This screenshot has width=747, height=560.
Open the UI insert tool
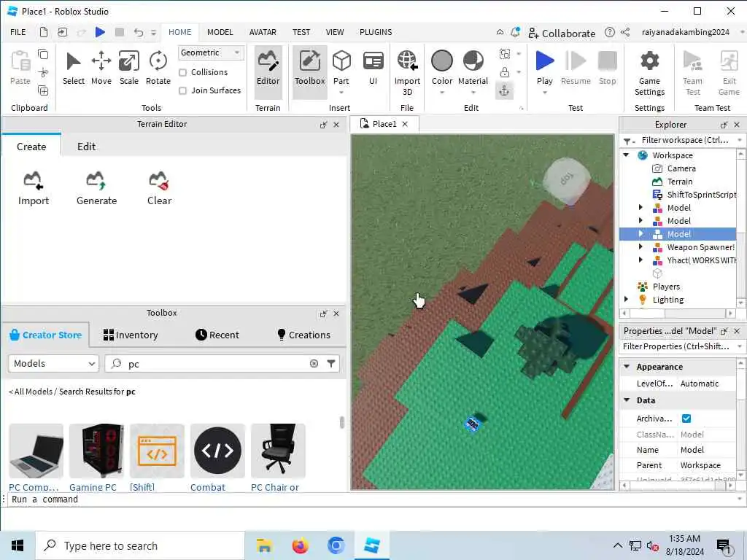373,69
